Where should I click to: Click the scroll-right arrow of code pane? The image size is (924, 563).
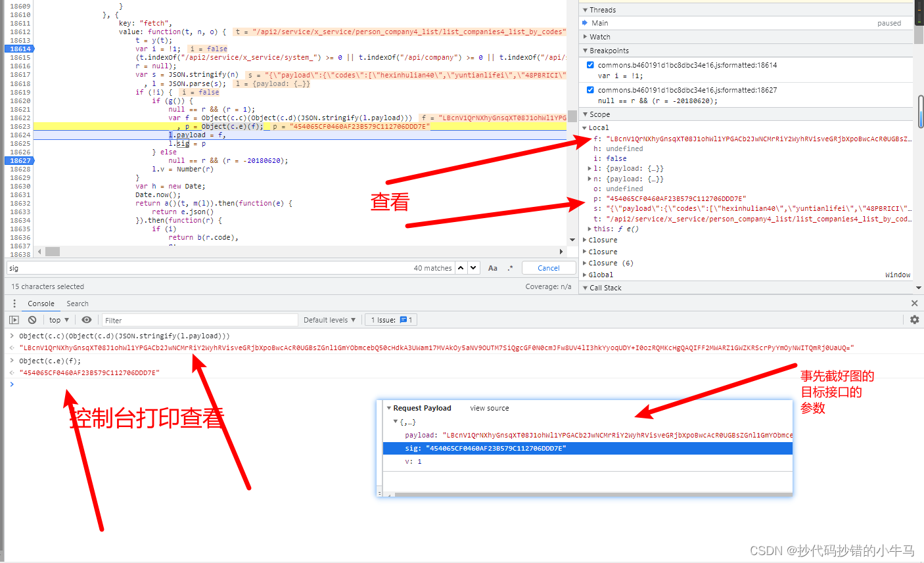561,252
